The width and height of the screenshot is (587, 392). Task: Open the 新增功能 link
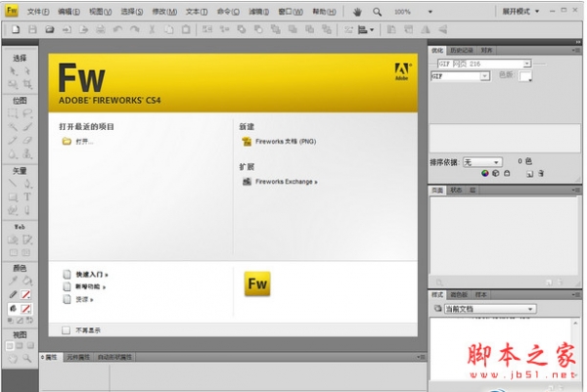[91, 286]
